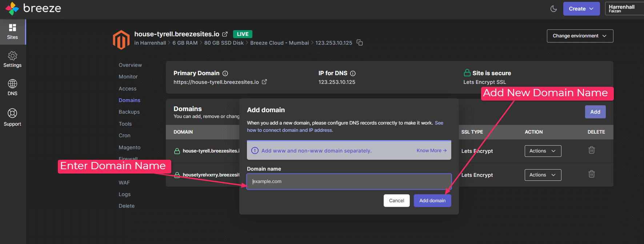644x244 pixels.
Task: Open Actions dropdown for housetyrelvxrry domain
Action: point(543,175)
